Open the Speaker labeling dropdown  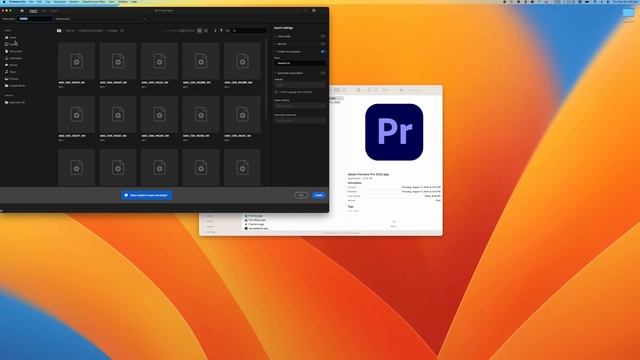pyautogui.click(x=300, y=106)
